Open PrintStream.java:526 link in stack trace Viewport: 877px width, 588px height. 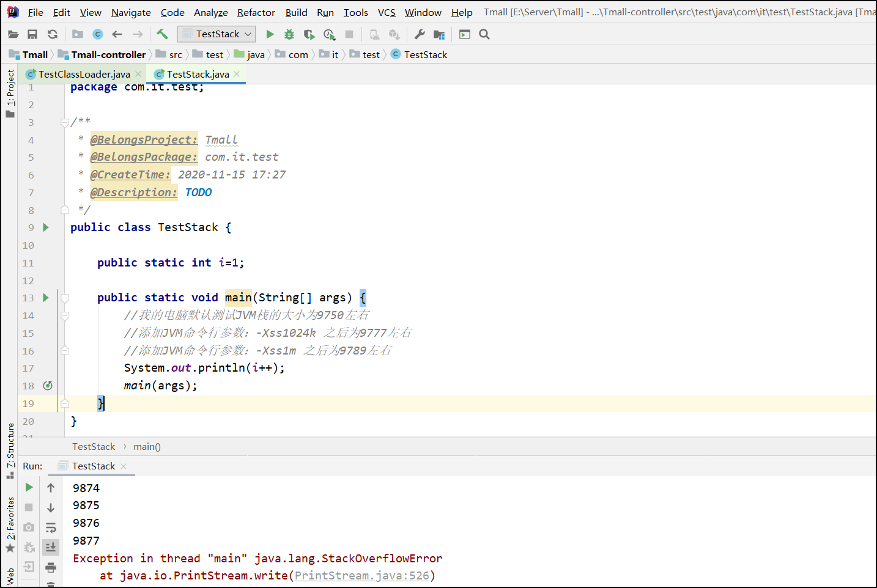pyautogui.click(x=362, y=575)
